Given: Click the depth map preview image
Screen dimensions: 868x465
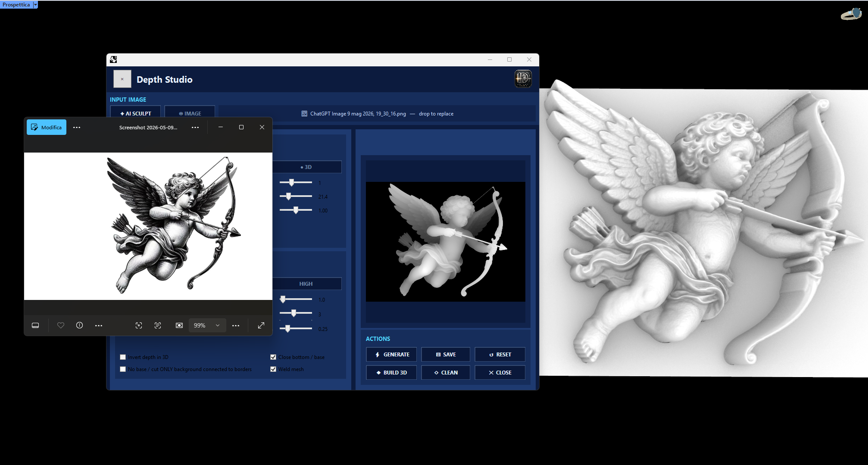Looking at the screenshot, I should 446,241.
